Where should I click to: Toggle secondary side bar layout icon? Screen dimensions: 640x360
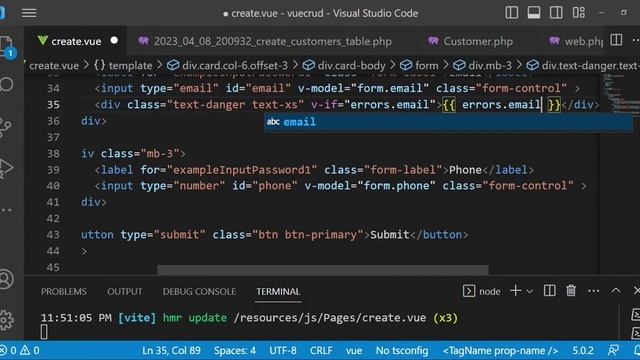click(x=556, y=13)
